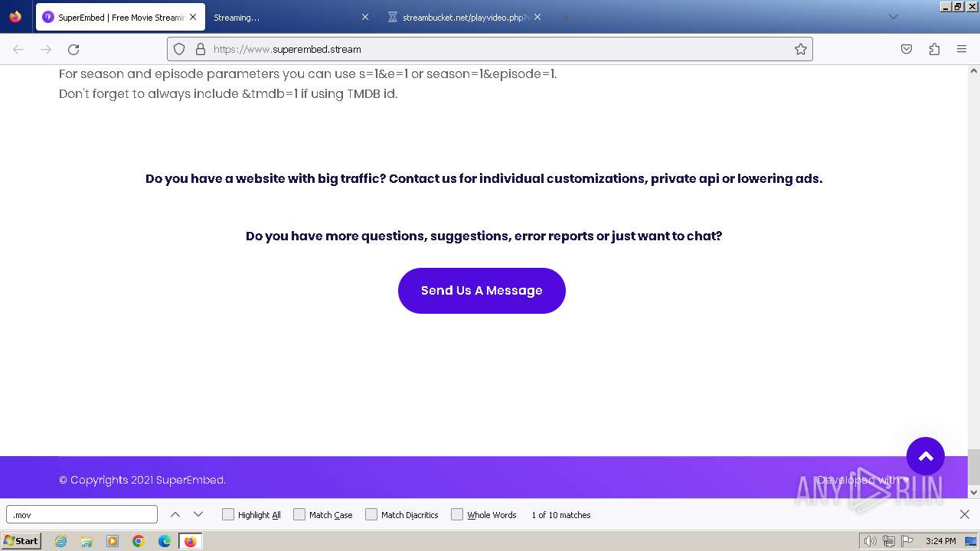Enable Whole Words option

[x=484, y=515]
